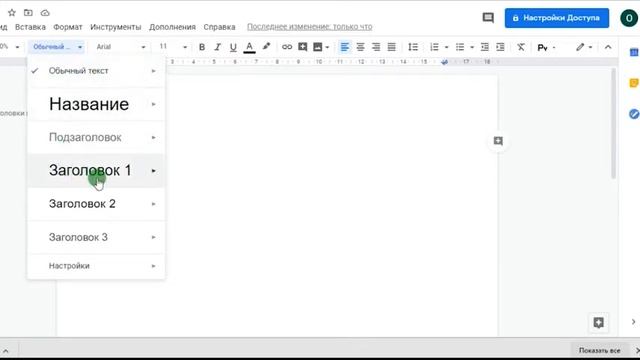Apply a bulleted list

pos(460,47)
